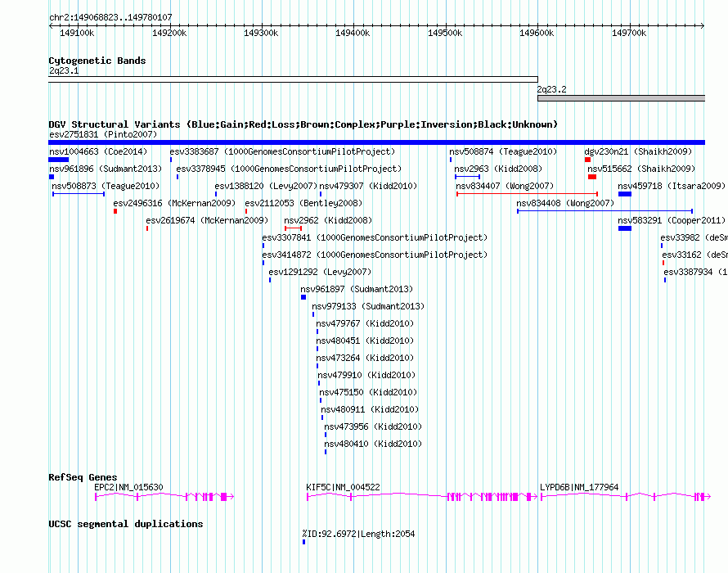The height and width of the screenshot is (573, 728).
Task: Click esv3378945 1000Genomes variant label
Action: pos(289,169)
